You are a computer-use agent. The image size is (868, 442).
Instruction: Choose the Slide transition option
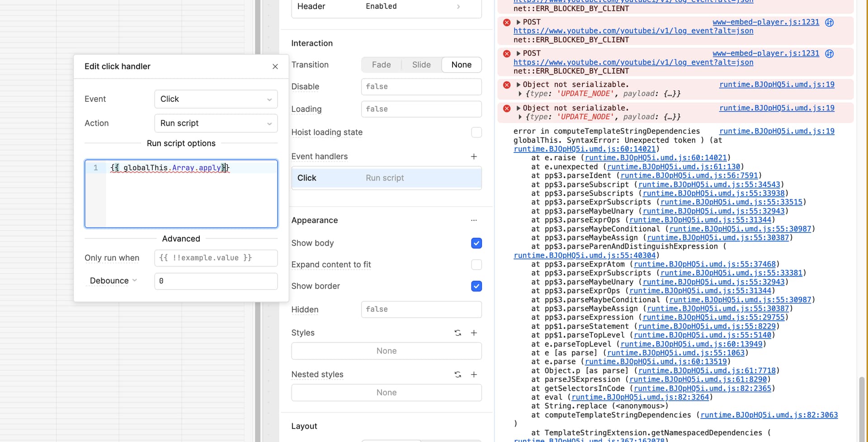(421, 65)
